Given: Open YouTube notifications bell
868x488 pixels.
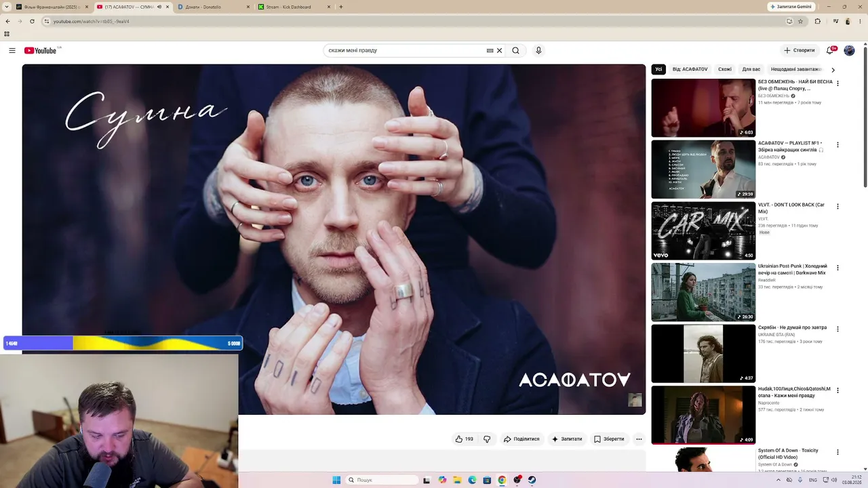Looking at the screenshot, I should click(830, 50).
